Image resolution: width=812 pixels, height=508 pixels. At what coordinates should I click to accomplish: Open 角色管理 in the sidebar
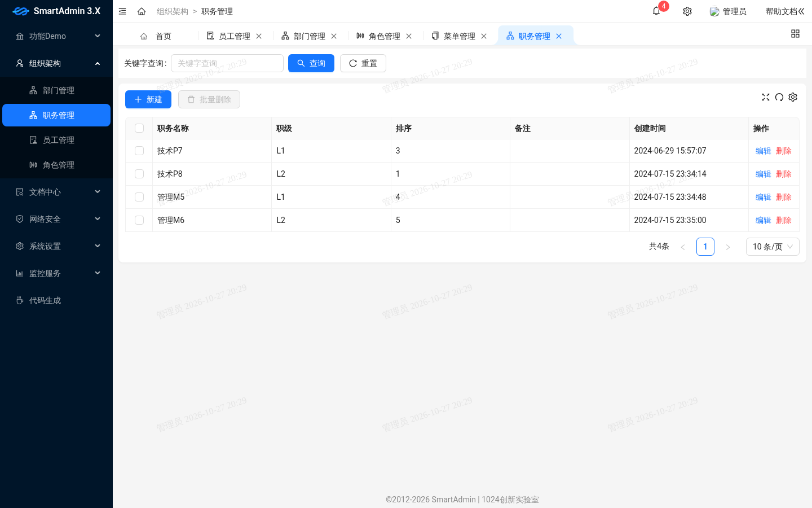click(56, 165)
